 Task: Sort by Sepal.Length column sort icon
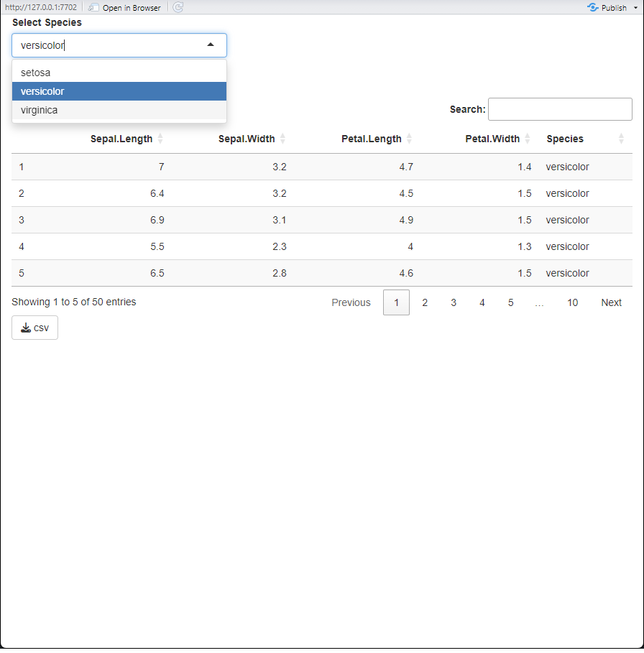point(160,139)
